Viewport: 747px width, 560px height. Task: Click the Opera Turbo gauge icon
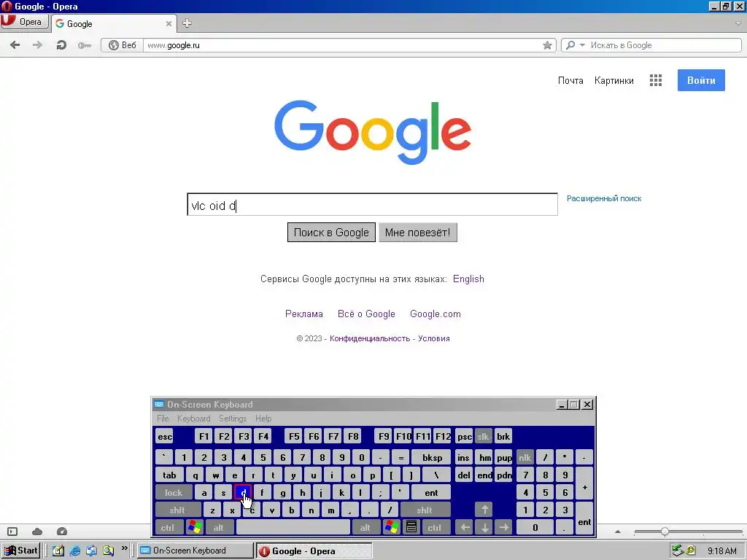[x=62, y=532]
